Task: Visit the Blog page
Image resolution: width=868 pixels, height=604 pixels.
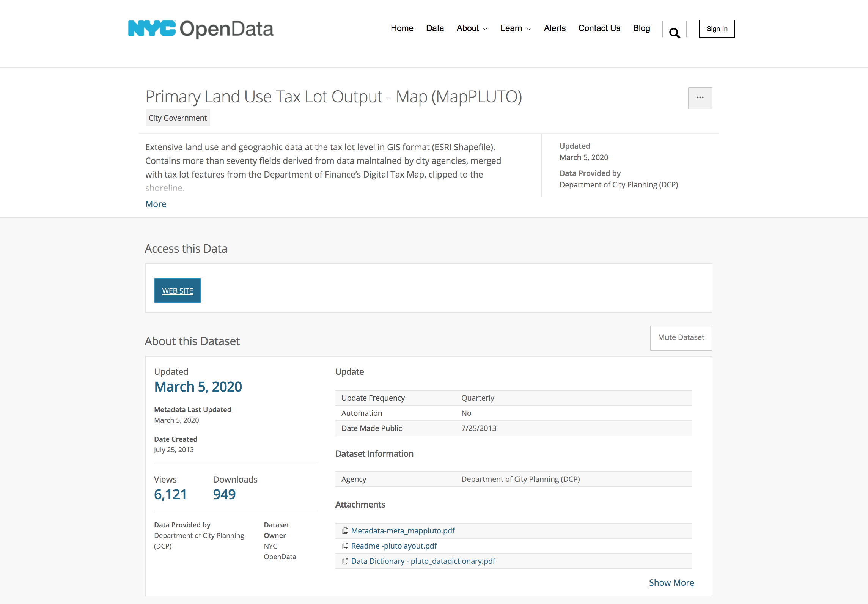Action: pyautogui.click(x=642, y=28)
